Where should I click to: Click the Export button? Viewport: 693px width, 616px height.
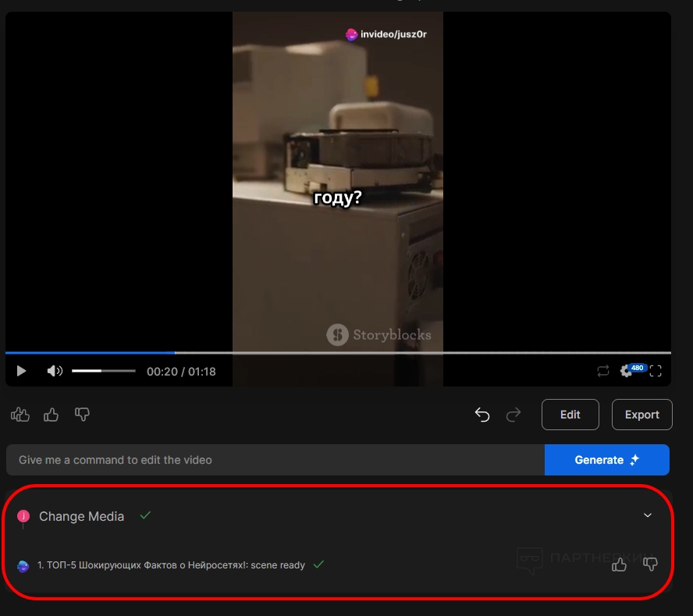[x=641, y=415]
